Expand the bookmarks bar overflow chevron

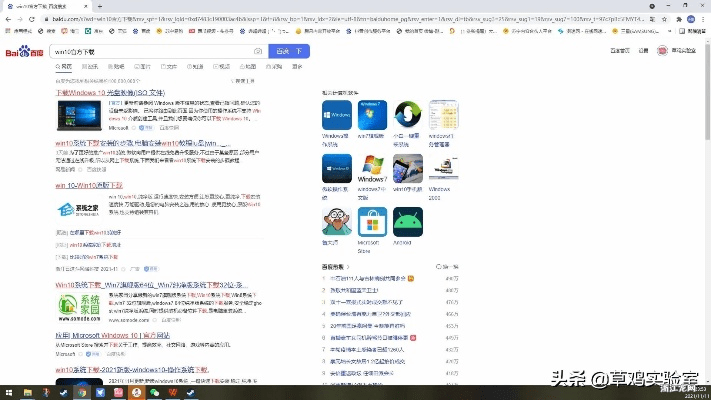coord(670,31)
